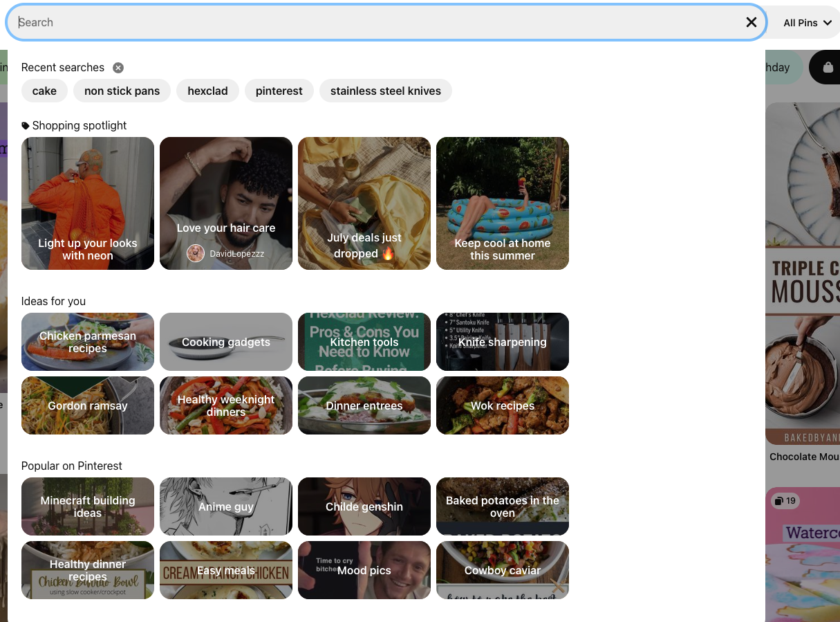Image resolution: width=840 pixels, height=622 pixels.
Task: Open the 'Easy meals' popular tile
Action: [226, 570]
